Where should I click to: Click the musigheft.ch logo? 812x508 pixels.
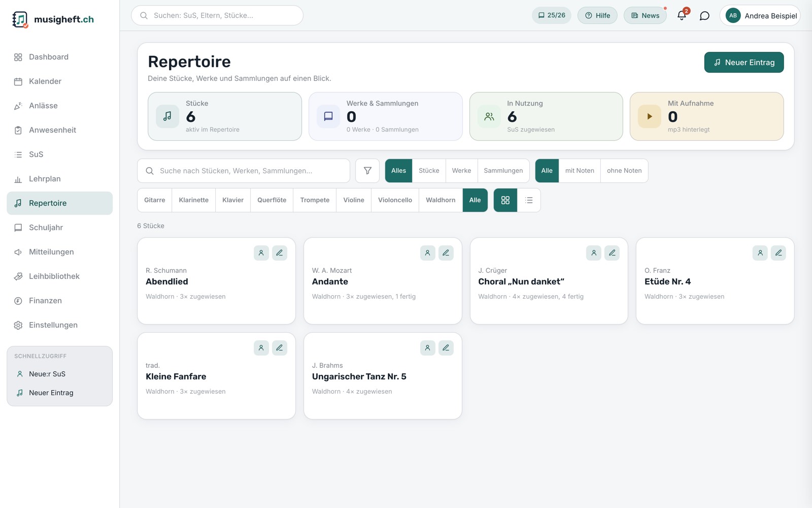coord(53,19)
